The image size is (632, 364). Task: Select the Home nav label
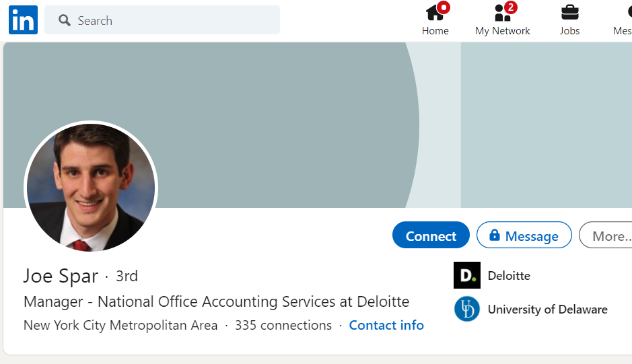coord(435,31)
